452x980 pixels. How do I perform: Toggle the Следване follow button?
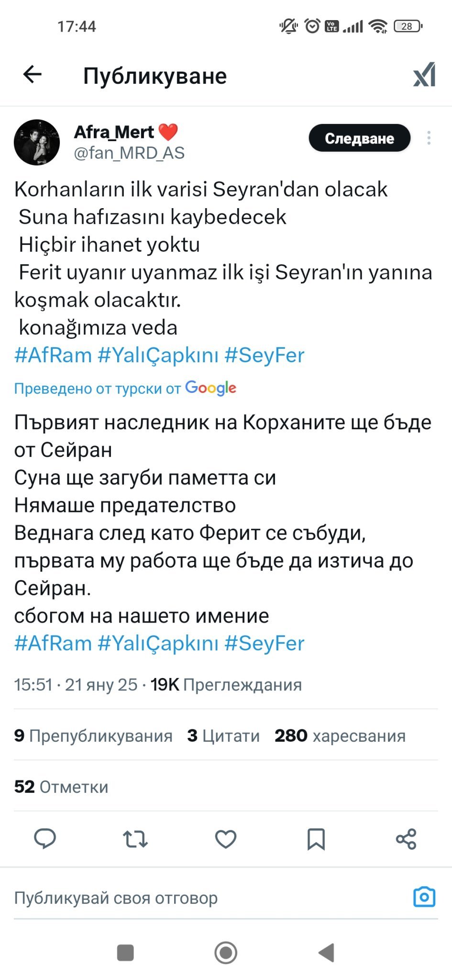(x=359, y=138)
